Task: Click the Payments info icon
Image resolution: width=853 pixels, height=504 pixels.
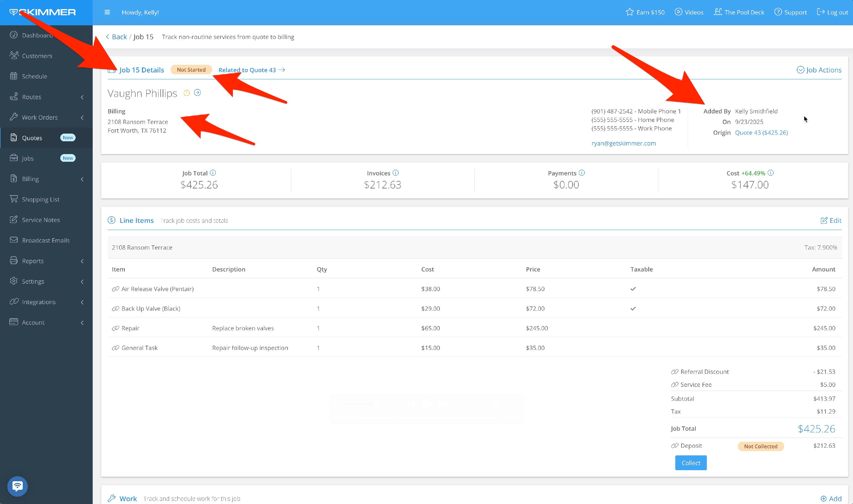Action: tap(582, 173)
